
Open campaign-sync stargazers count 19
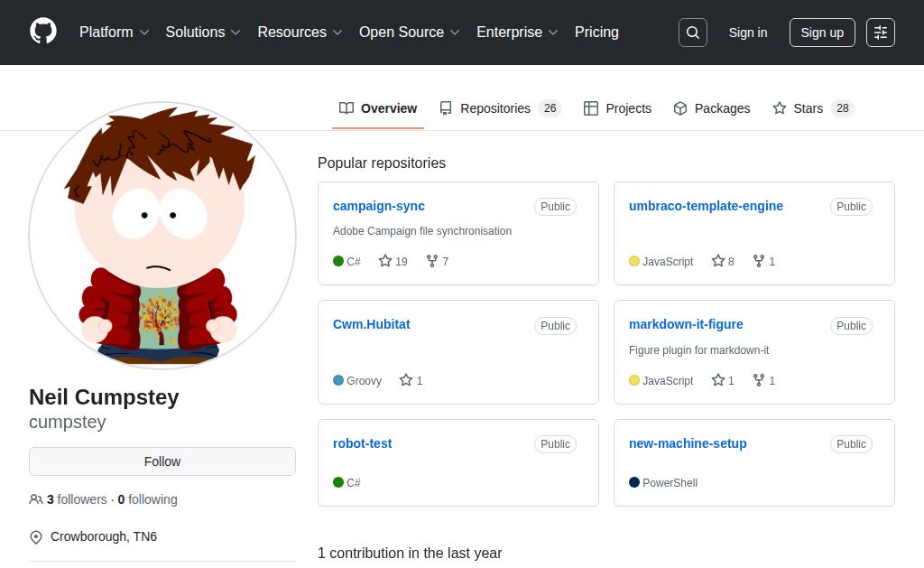pos(393,261)
